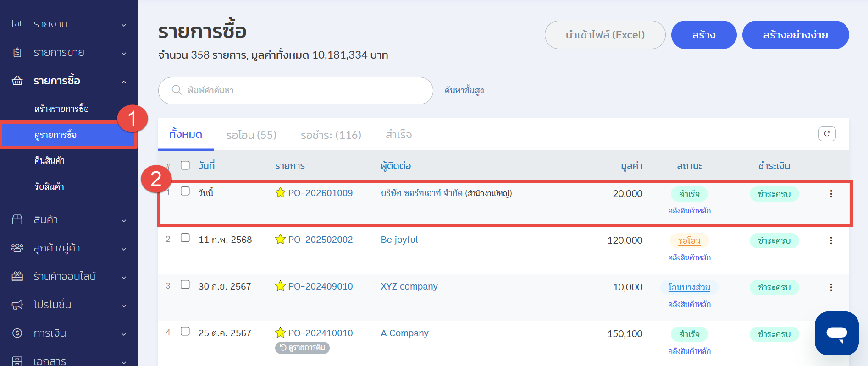
Task: Open three-dot menu for PO-202601009
Action: (x=830, y=194)
